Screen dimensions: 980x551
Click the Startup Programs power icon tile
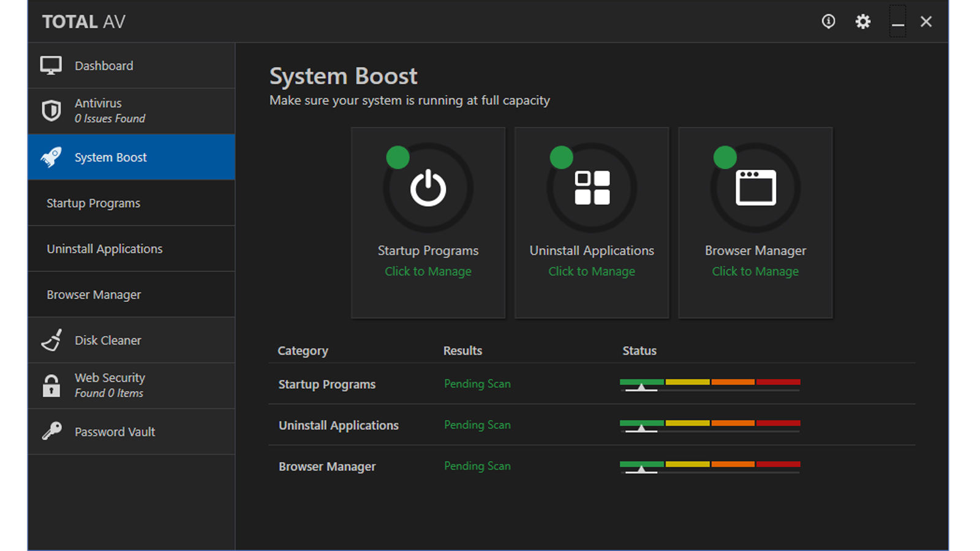[428, 188]
